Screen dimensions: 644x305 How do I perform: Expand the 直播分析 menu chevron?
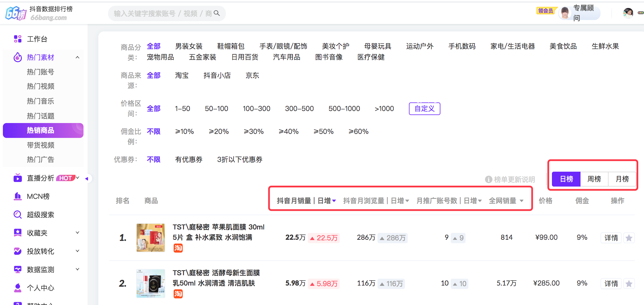[77, 178]
